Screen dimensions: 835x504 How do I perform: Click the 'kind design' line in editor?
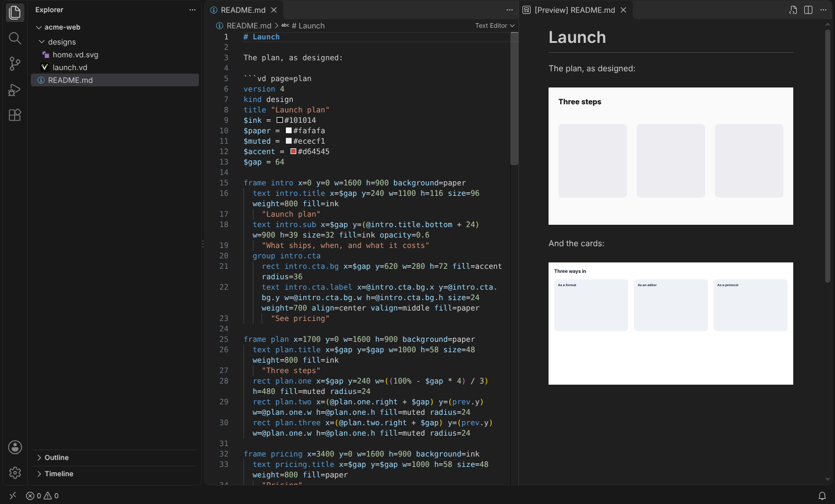coord(268,100)
